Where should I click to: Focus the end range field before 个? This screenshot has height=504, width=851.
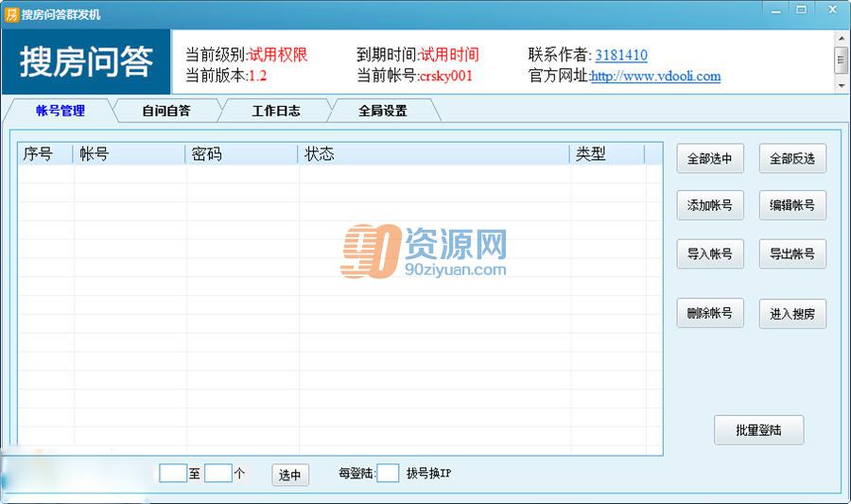(x=218, y=473)
